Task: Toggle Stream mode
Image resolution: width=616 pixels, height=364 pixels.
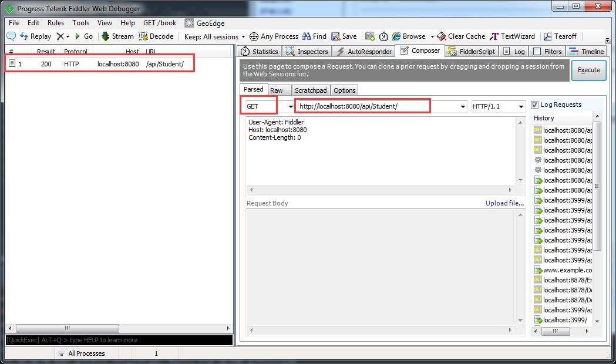Action: [x=117, y=36]
